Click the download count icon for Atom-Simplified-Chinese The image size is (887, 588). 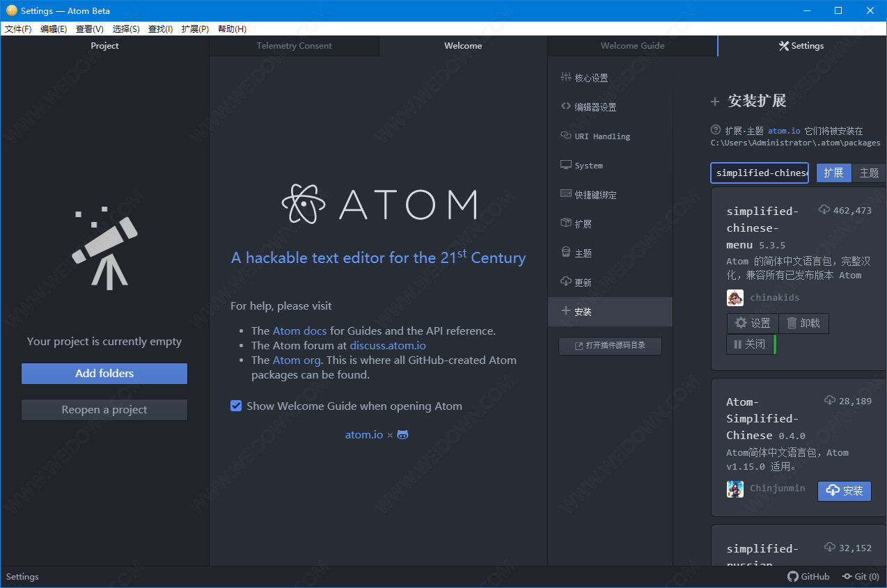click(830, 401)
